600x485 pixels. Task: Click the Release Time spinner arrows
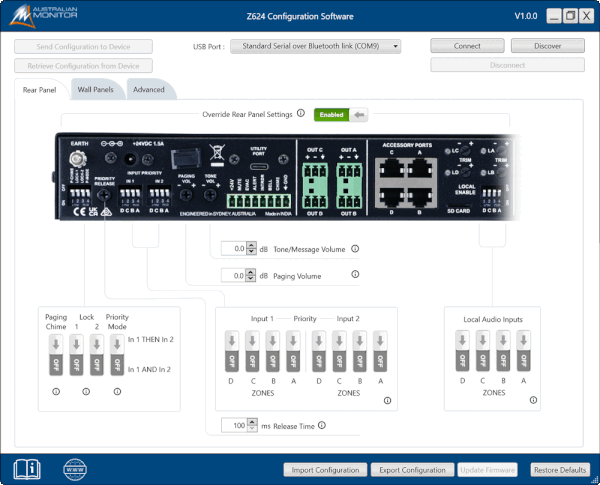point(251,426)
